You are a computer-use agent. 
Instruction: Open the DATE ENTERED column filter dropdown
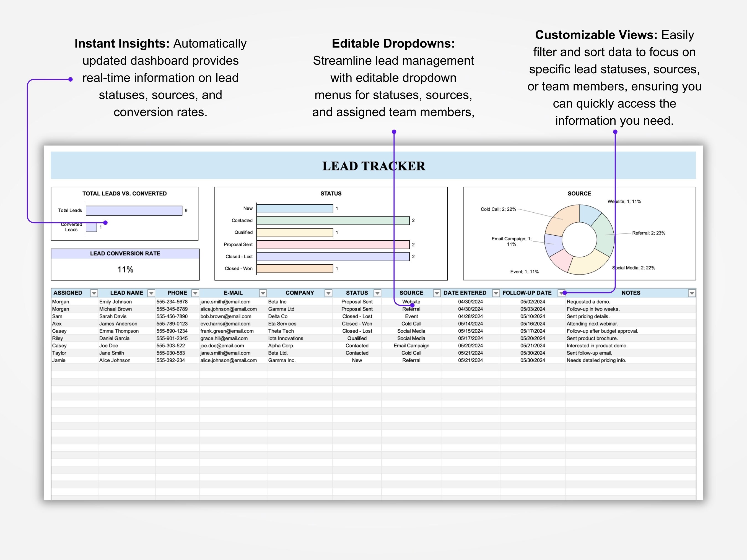click(x=496, y=293)
